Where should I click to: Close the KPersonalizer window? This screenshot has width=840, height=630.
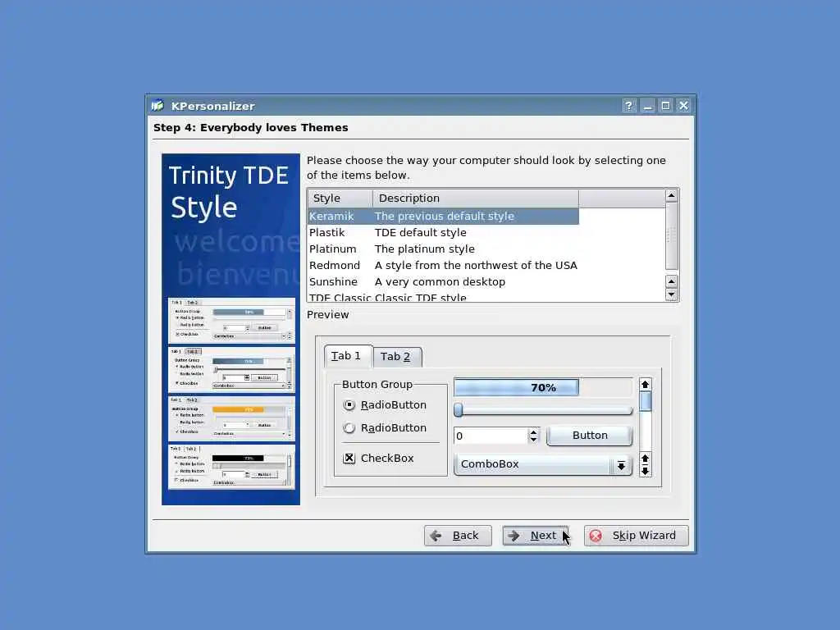(x=683, y=106)
